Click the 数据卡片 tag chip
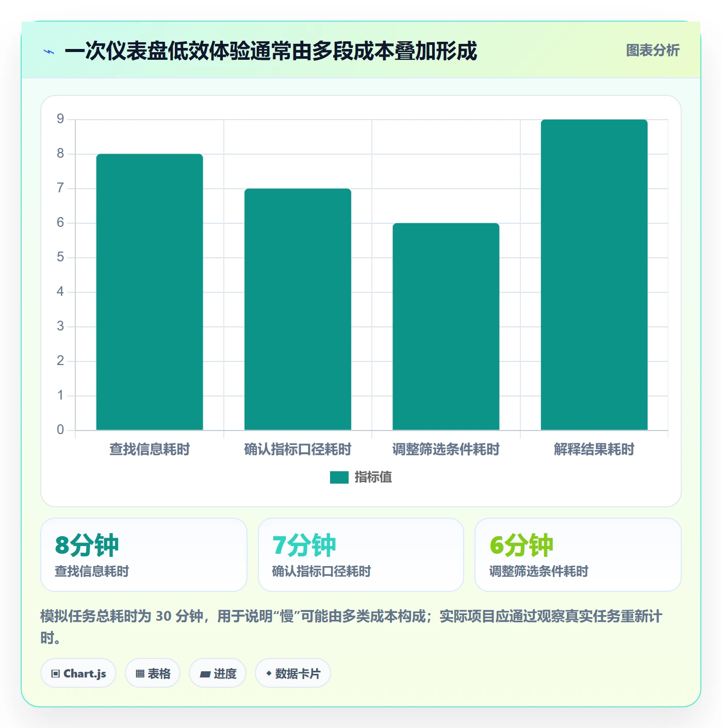722x728 pixels. coord(293,673)
